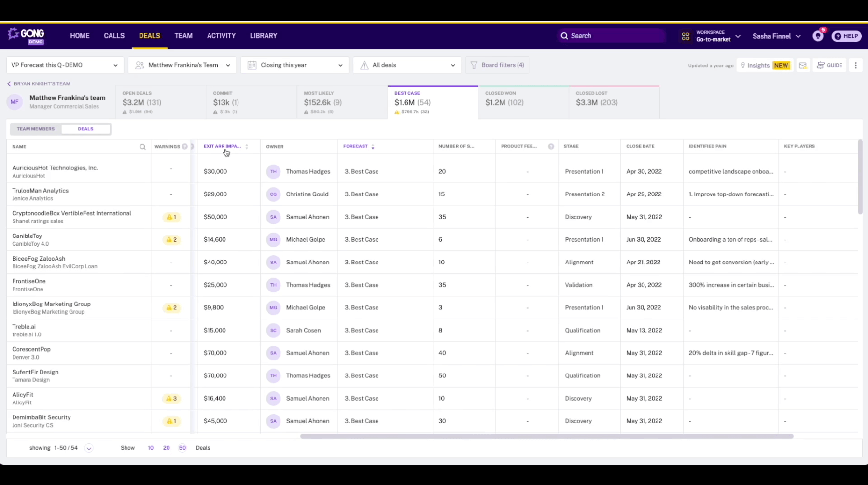The width and height of the screenshot is (868, 485).
Task: Click warning badge for CryptonoodleBox VertibleFest
Action: point(171,217)
